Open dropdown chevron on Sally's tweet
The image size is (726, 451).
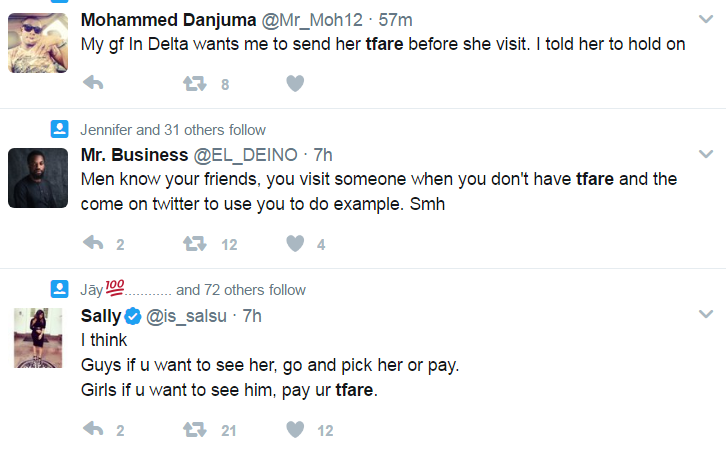pyautogui.click(x=706, y=316)
